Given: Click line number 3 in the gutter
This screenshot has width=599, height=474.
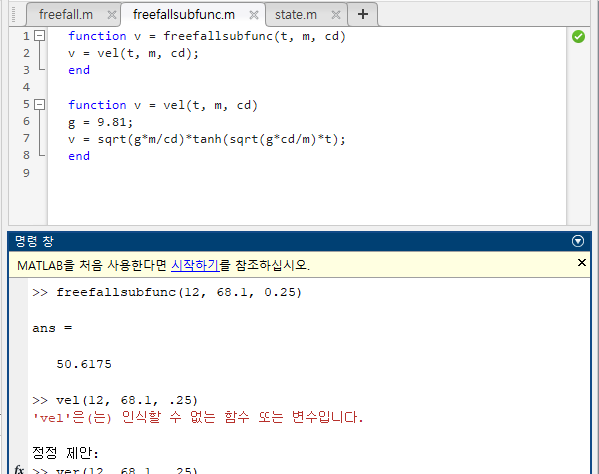Looking at the screenshot, I should tap(26, 70).
